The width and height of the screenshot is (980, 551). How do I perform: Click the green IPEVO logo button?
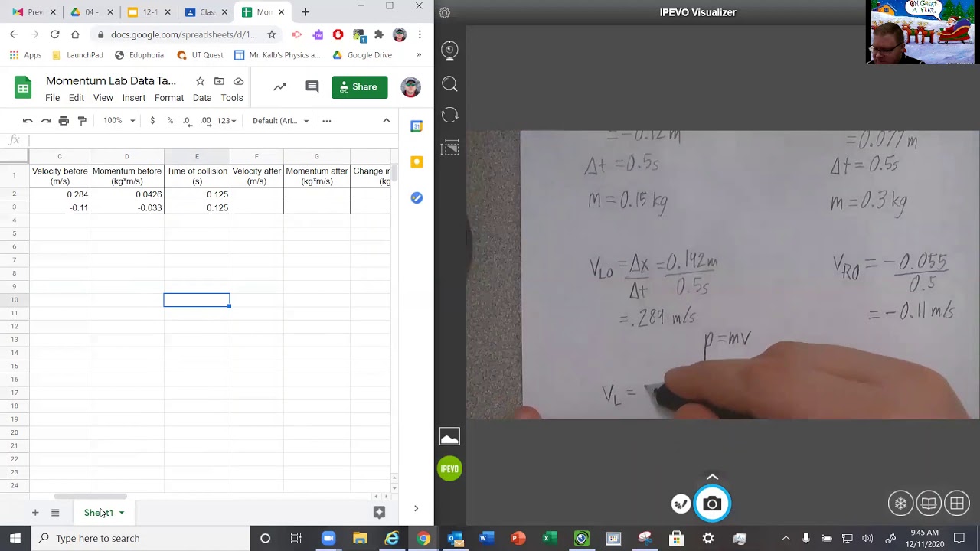(x=449, y=468)
